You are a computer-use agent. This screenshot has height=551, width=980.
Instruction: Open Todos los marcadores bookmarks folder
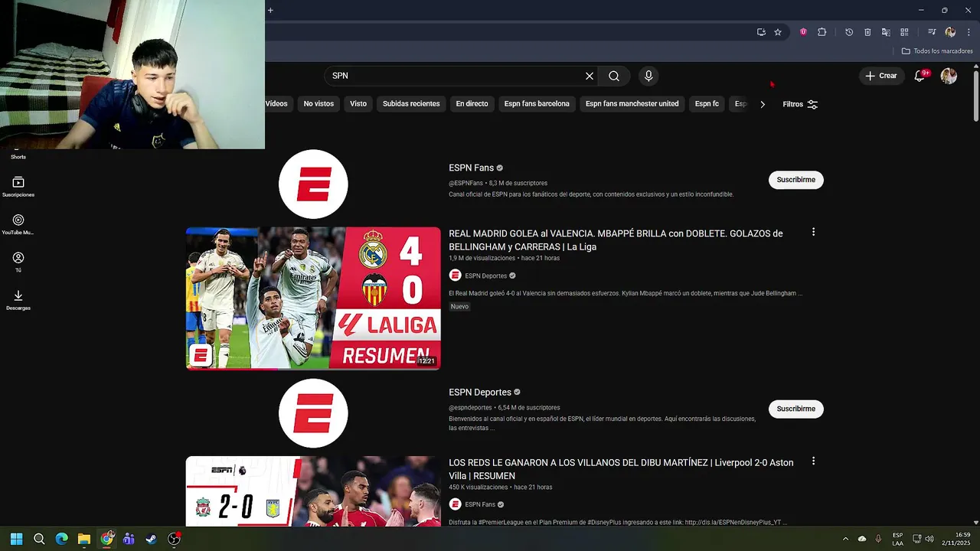pyautogui.click(x=937, y=51)
